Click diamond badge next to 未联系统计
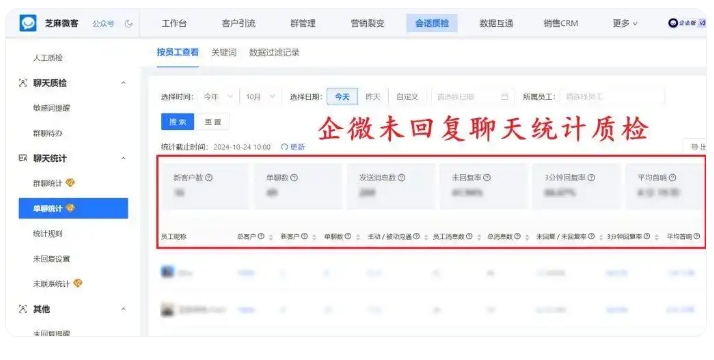The height and width of the screenshot is (360, 714). click(x=78, y=283)
